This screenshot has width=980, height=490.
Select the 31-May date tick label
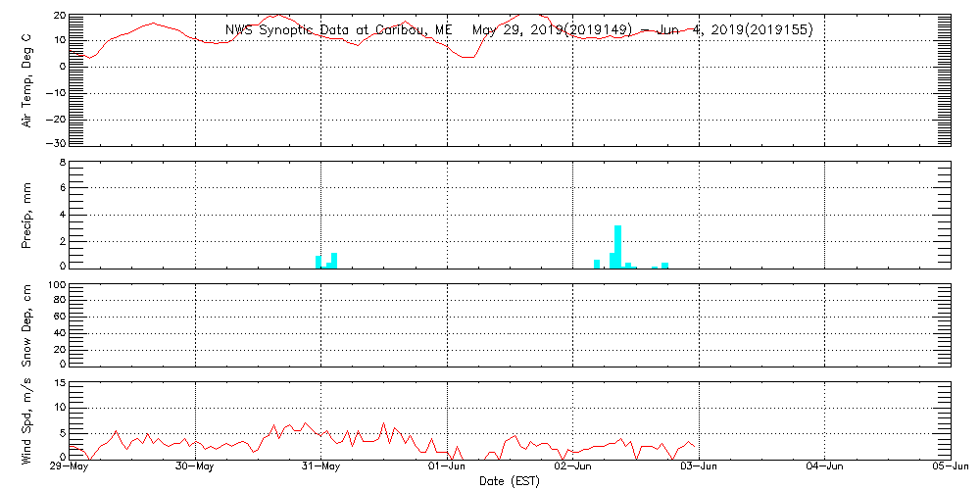tap(321, 468)
